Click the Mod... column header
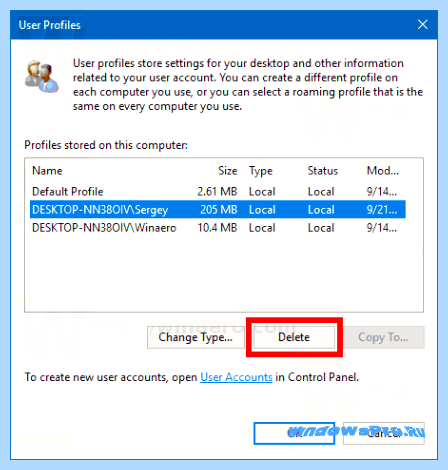448x470 pixels. [x=383, y=171]
